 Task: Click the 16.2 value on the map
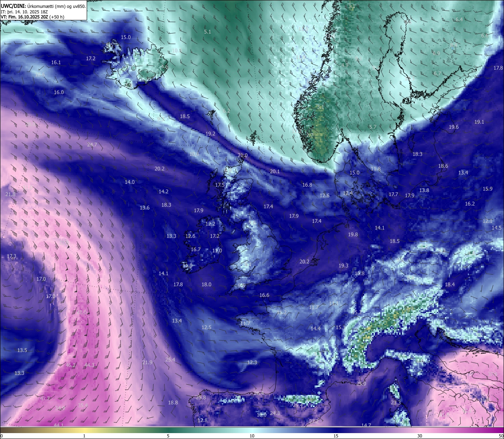coord(470,204)
